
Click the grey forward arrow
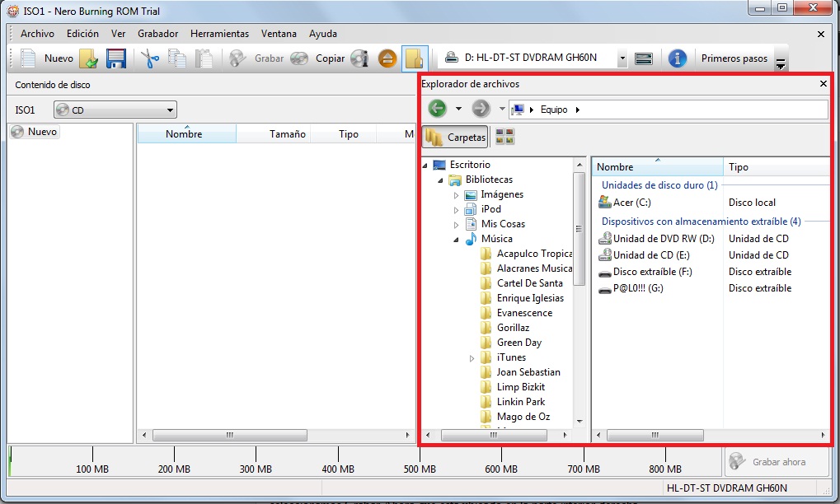[x=481, y=109]
